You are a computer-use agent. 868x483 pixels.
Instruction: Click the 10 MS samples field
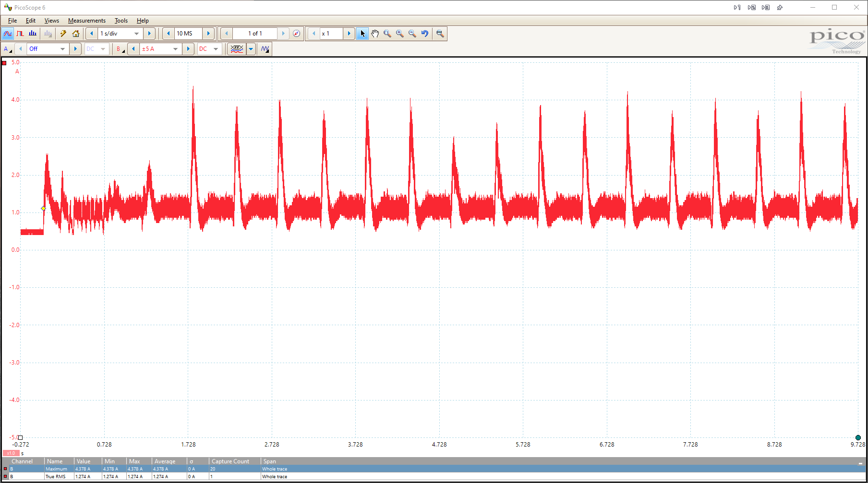188,34
